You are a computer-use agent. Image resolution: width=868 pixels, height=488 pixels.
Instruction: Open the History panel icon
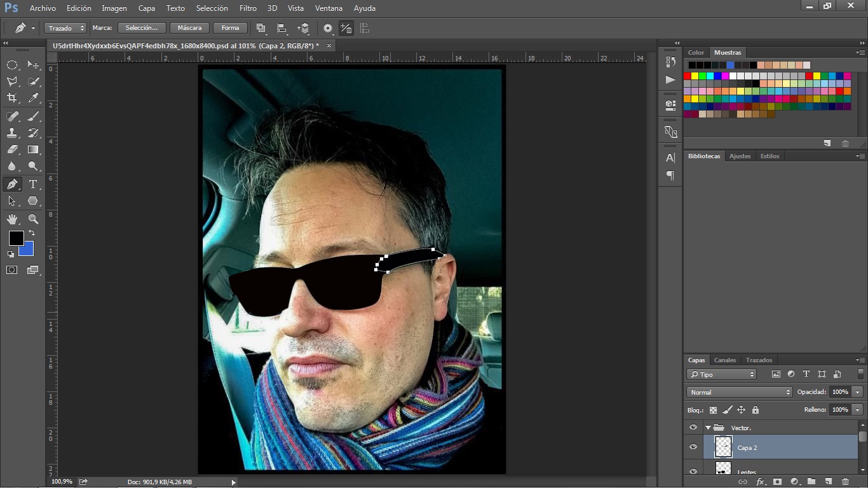click(x=670, y=62)
